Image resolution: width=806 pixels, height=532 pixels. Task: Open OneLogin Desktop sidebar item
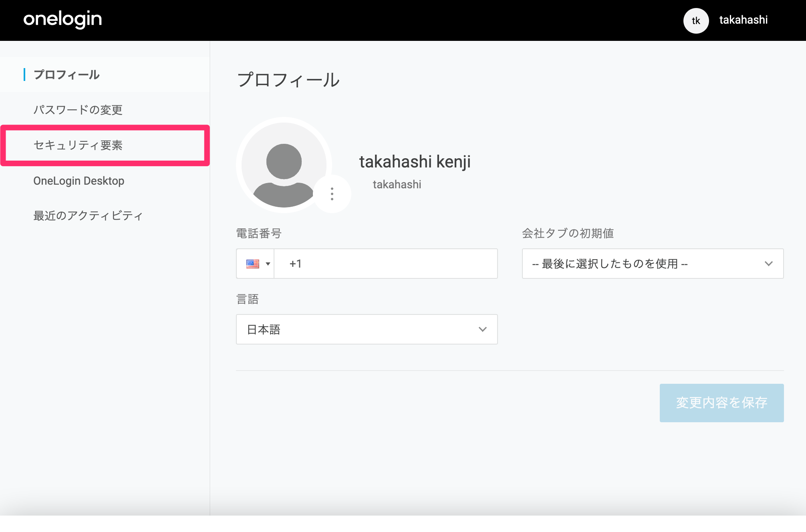point(79,181)
